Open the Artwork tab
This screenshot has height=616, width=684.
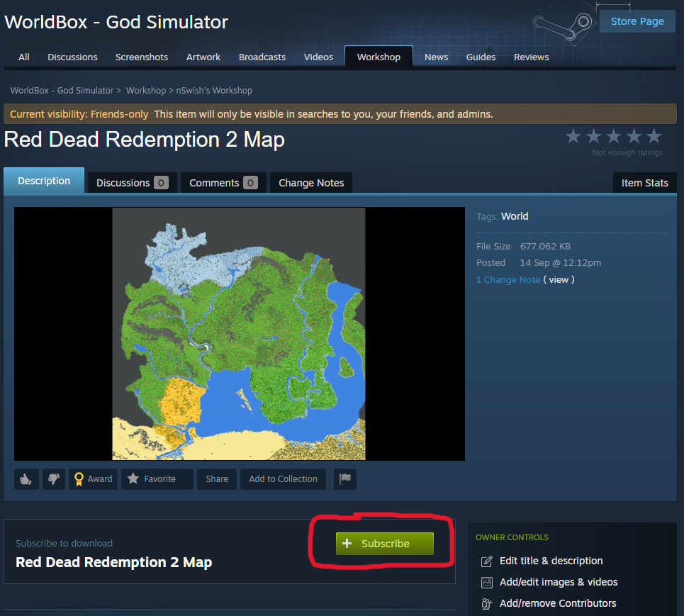point(203,57)
